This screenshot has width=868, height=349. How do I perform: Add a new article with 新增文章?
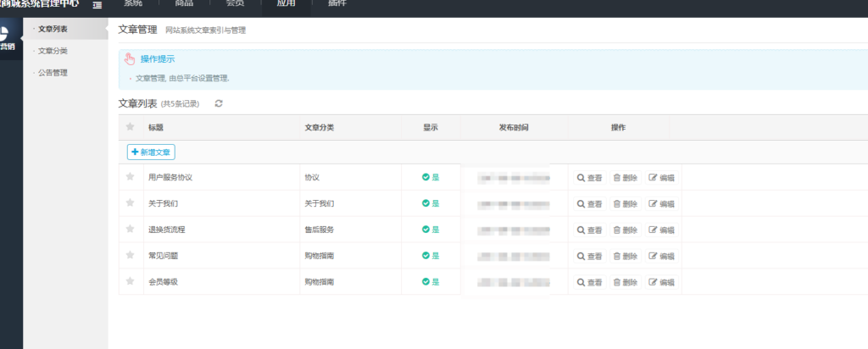coord(151,152)
